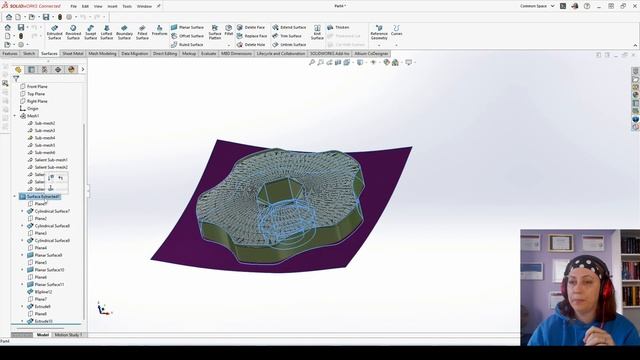640x360 pixels.
Task: Expand the Cylindrical Surface8 node
Action: coord(22,226)
